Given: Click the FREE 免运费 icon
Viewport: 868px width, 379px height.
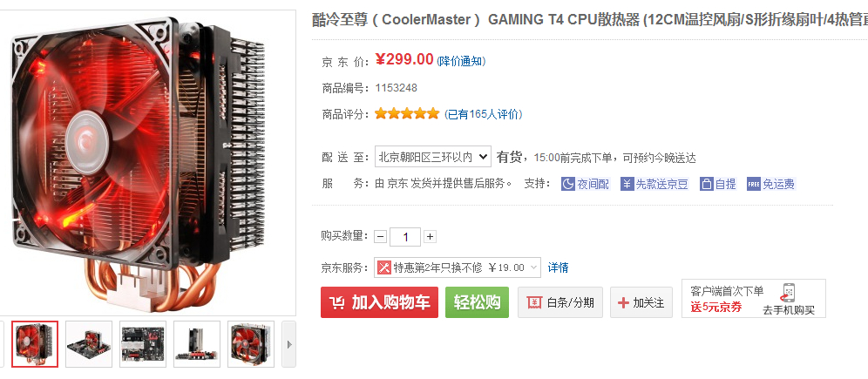Looking at the screenshot, I should 754,184.
